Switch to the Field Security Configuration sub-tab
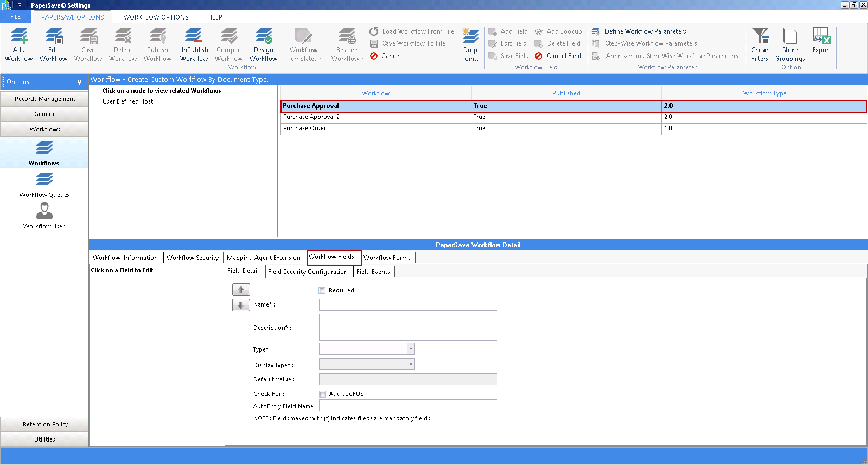Screen dimensions: 868x466 308,272
